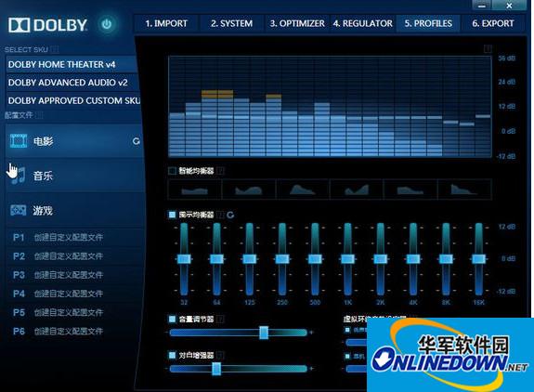This screenshot has height=392, width=534.
Task: Toggle the Dolby power button
Action: [x=107, y=24]
